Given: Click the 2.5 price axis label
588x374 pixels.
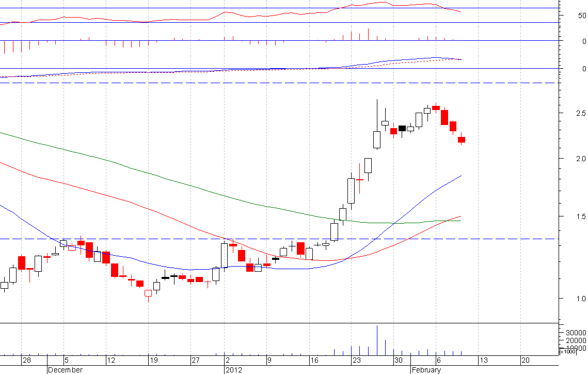Looking at the screenshot, I should click(581, 113).
